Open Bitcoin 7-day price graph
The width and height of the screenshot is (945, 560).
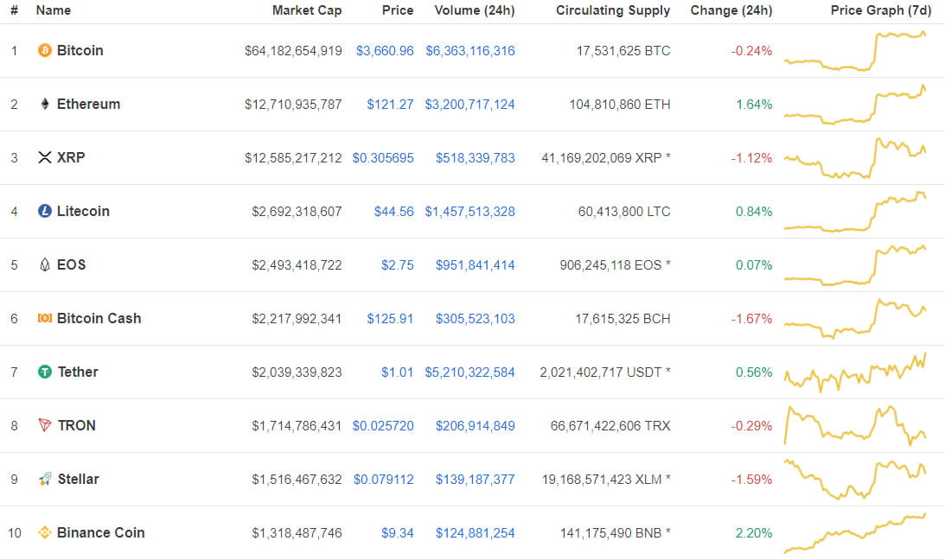855,51
